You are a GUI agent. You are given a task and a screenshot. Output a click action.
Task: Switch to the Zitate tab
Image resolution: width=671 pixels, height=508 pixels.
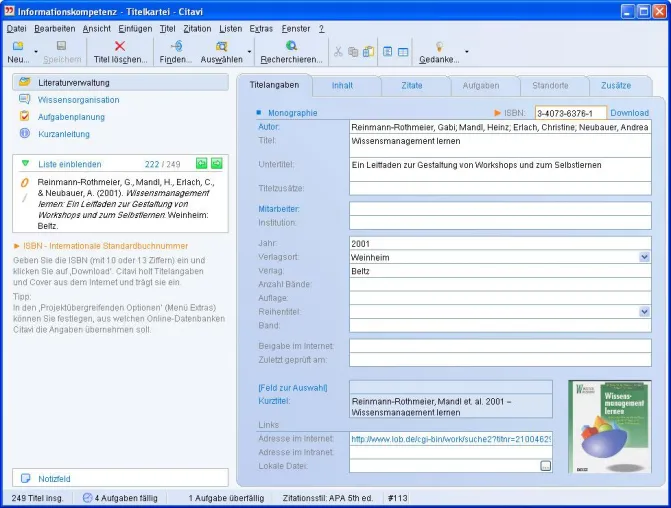point(412,86)
